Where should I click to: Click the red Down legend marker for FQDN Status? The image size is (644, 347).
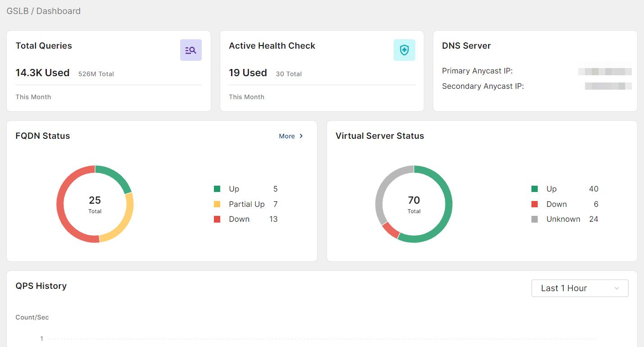coord(217,219)
